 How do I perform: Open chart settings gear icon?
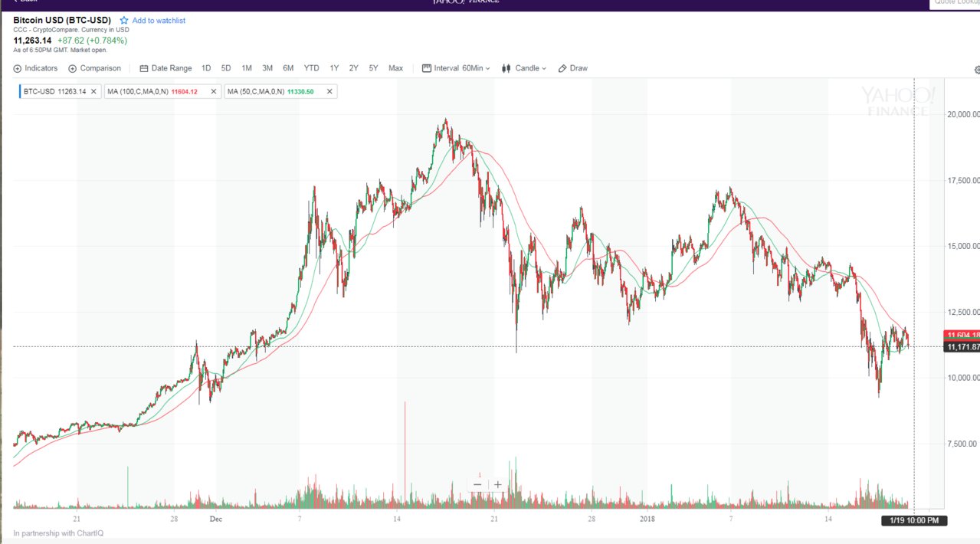(977, 69)
